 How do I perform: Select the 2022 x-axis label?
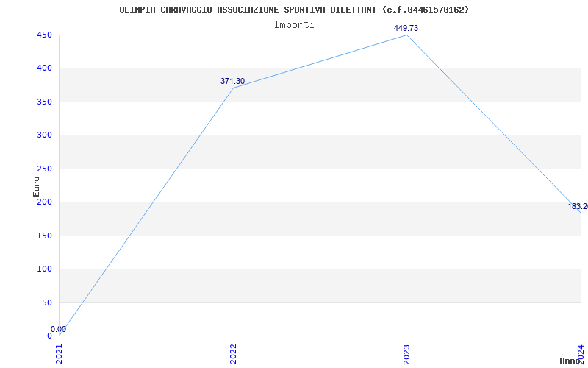tap(233, 354)
